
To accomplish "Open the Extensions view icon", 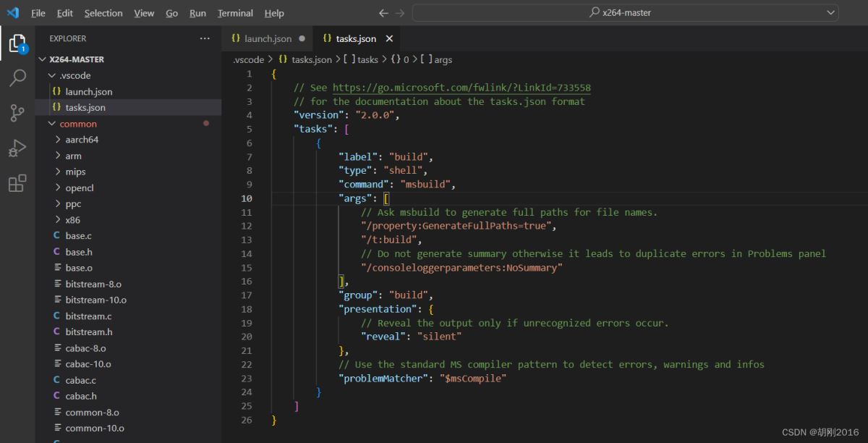I will tap(17, 183).
